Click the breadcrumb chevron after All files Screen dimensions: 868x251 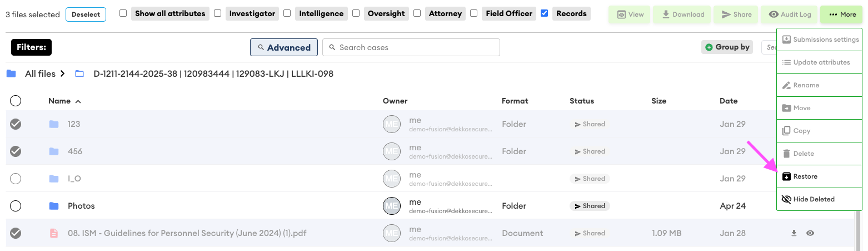63,73
